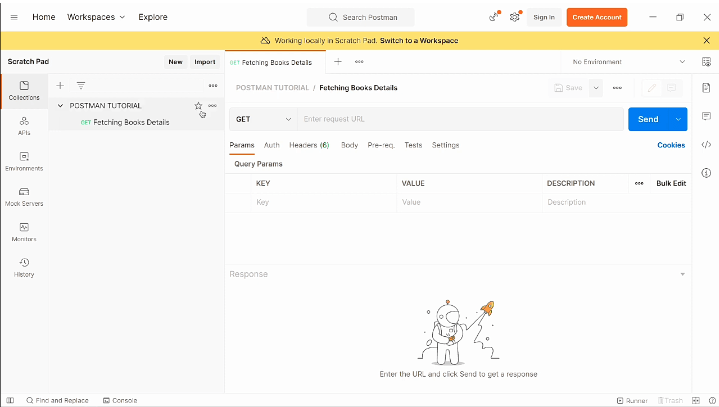Go to Explore in top navigation
This screenshot has width=719, height=407.
[x=153, y=17]
